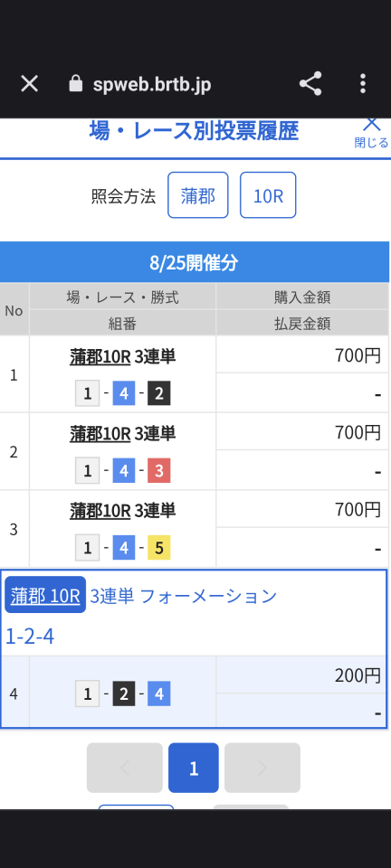The width and height of the screenshot is (391, 868).
Task: Click red boat number 3 in row 2
Action: [x=159, y=471]
